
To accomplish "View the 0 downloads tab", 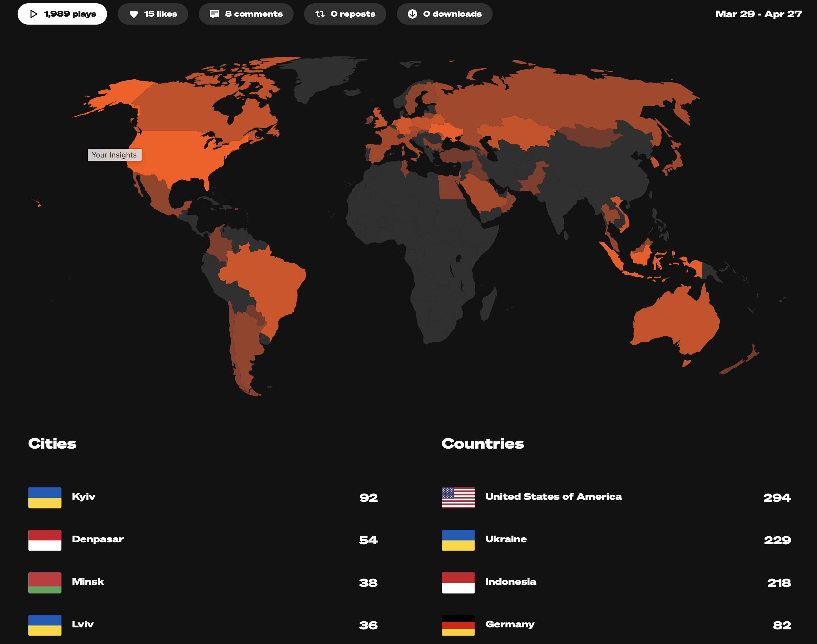I will 445,14.
